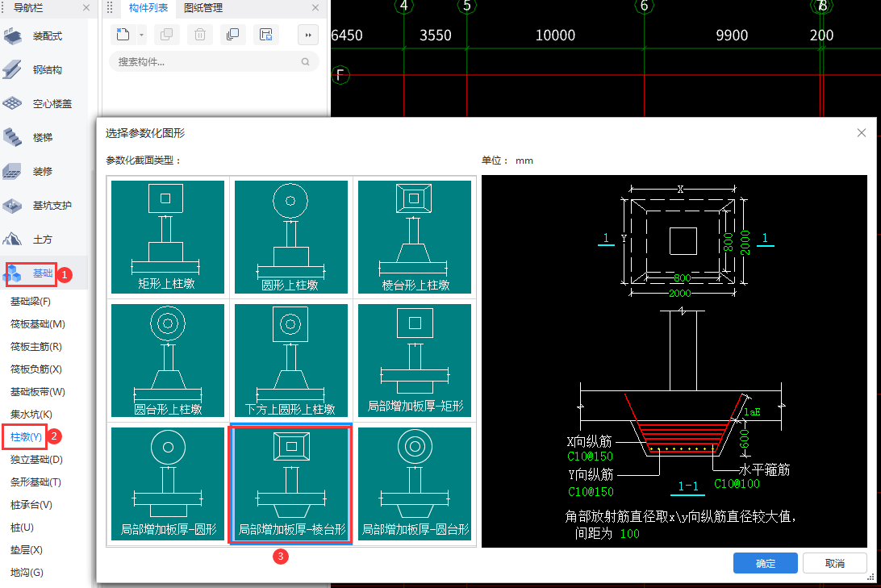Click the copy component icon
This screenshot has width=881, height=588.
(167, 35)
